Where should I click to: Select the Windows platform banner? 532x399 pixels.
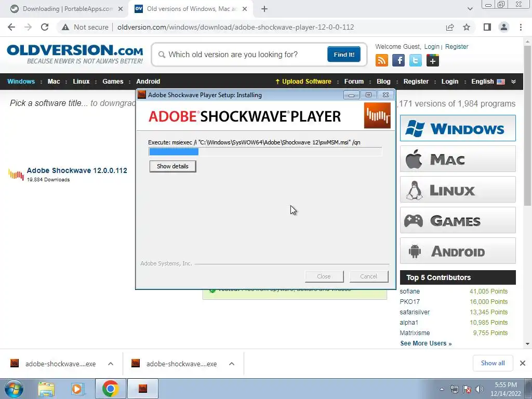(458, 128)
